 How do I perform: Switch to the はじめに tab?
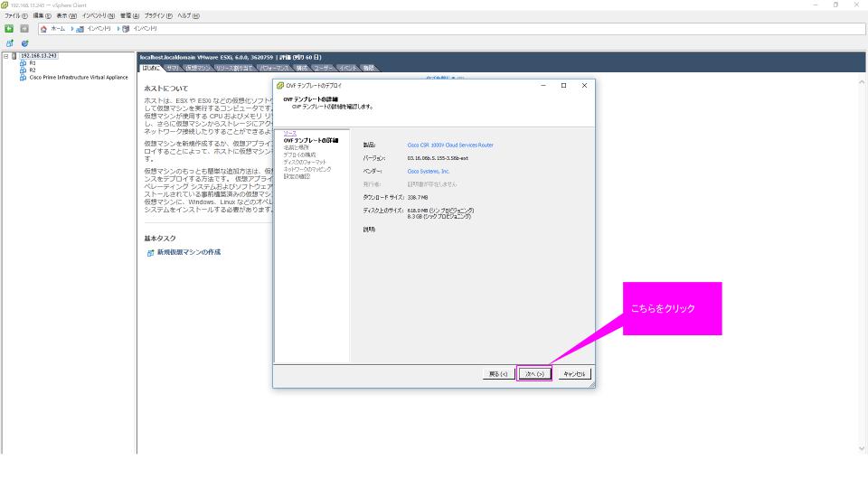pyautogui.click(x=151, y=68)
